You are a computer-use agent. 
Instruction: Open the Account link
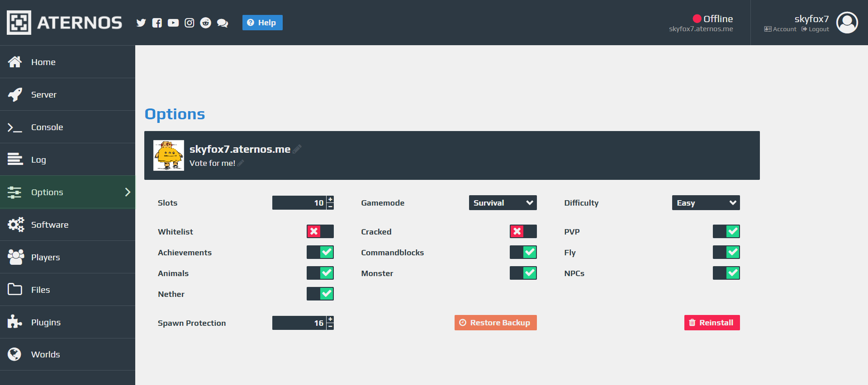[780, 29]
